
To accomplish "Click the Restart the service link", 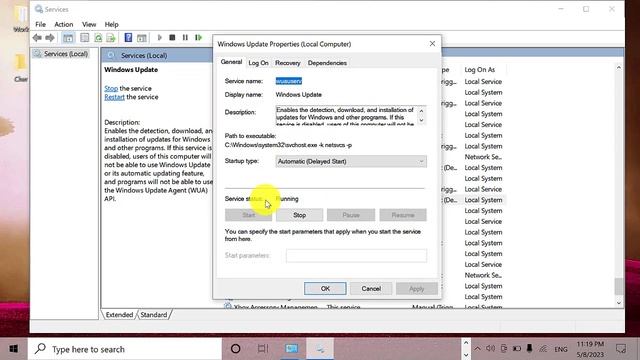I will (114, 97).
